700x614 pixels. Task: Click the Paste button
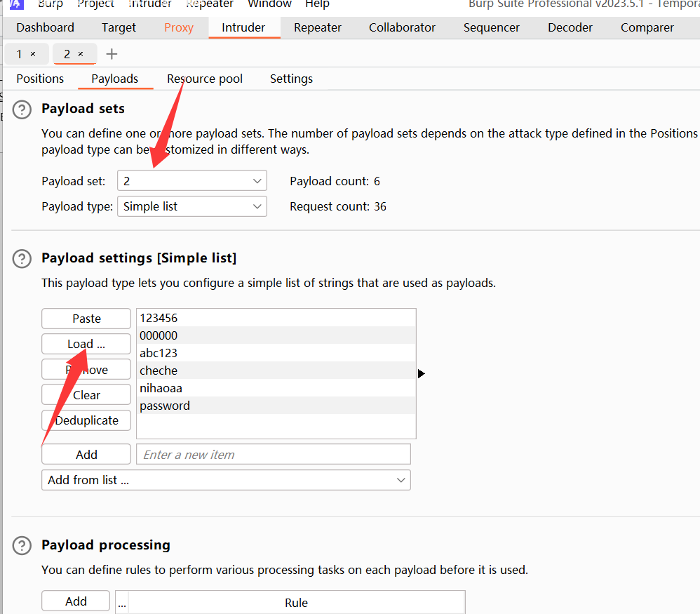tap(86, 319)
